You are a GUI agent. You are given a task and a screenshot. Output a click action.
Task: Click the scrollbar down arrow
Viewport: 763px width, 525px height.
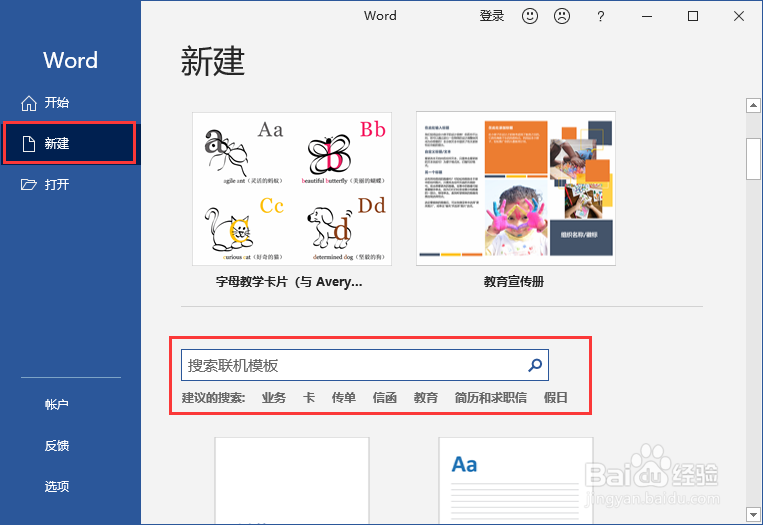[x=753, y=514]
